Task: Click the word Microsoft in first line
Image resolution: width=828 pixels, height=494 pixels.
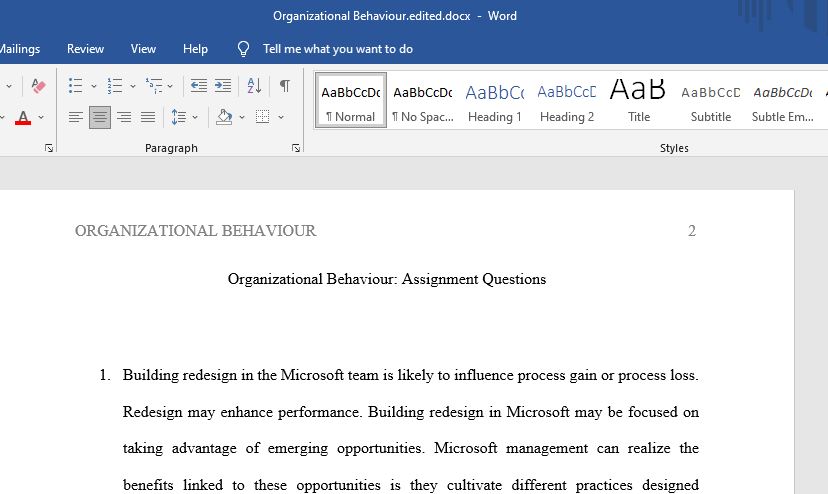Action: 312,375
